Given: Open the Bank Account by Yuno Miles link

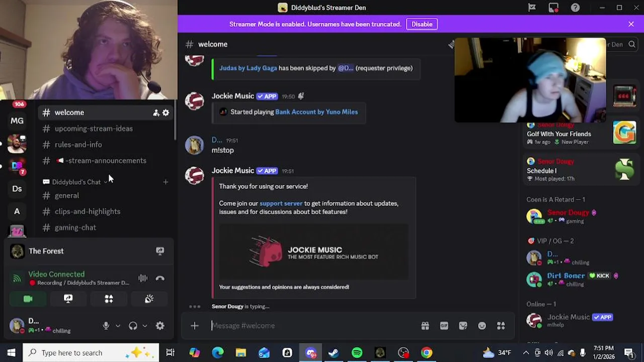Looking at the screenshot, I should coord(316,112).
